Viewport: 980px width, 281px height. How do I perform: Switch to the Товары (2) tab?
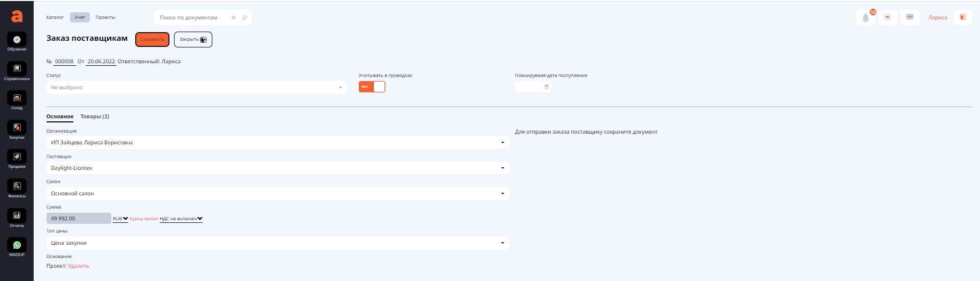pos(94,117)
